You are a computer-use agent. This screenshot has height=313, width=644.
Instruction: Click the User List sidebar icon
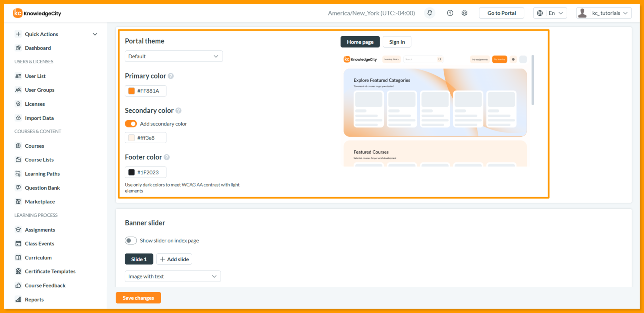pyautogui.click(x=18, y=76)
